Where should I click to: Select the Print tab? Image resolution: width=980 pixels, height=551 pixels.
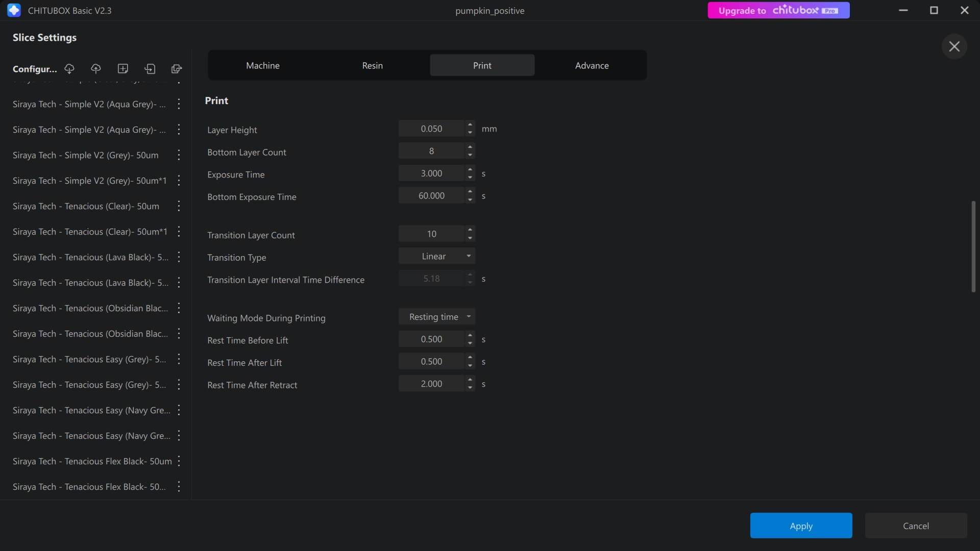coord(482,65)
